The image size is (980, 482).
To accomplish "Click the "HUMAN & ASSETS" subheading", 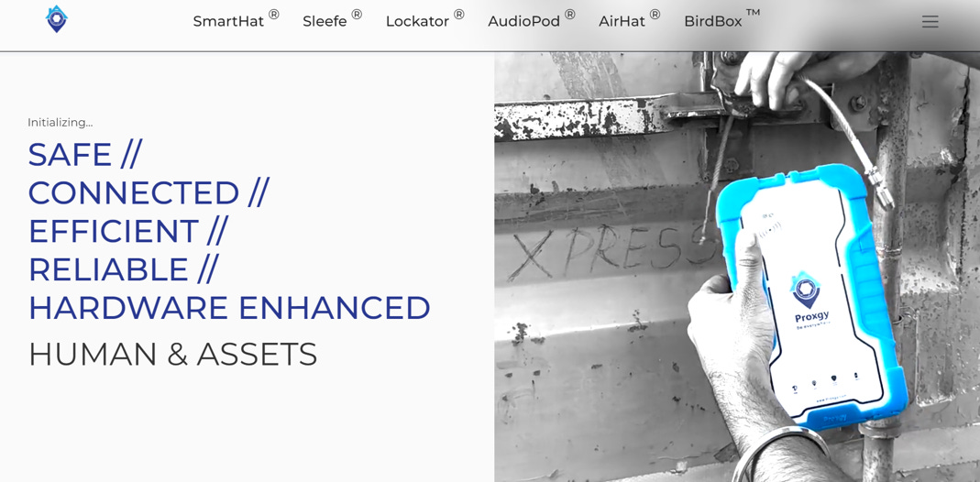I will tap(173, 355).
